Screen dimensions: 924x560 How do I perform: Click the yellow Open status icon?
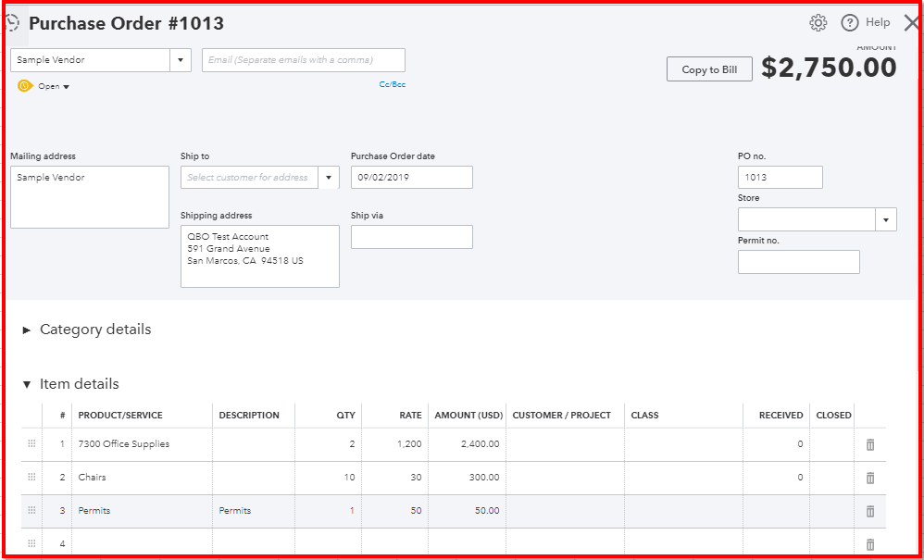25,86
